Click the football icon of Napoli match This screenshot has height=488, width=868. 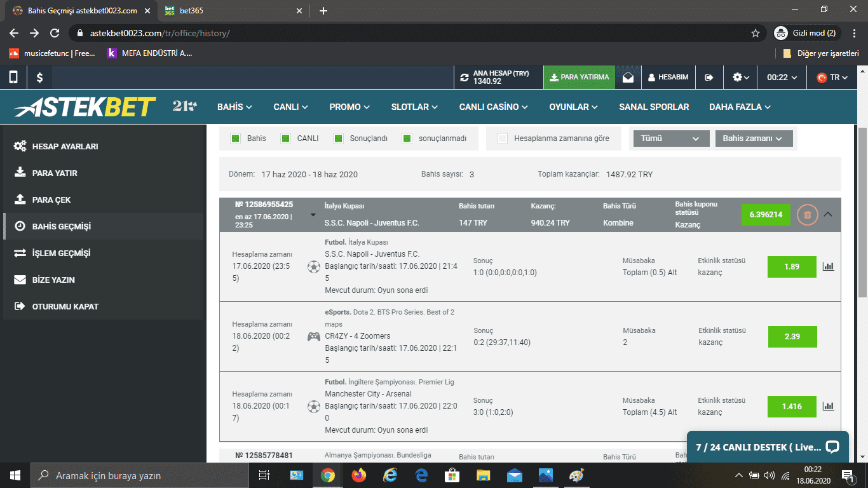tap(314, 267)
